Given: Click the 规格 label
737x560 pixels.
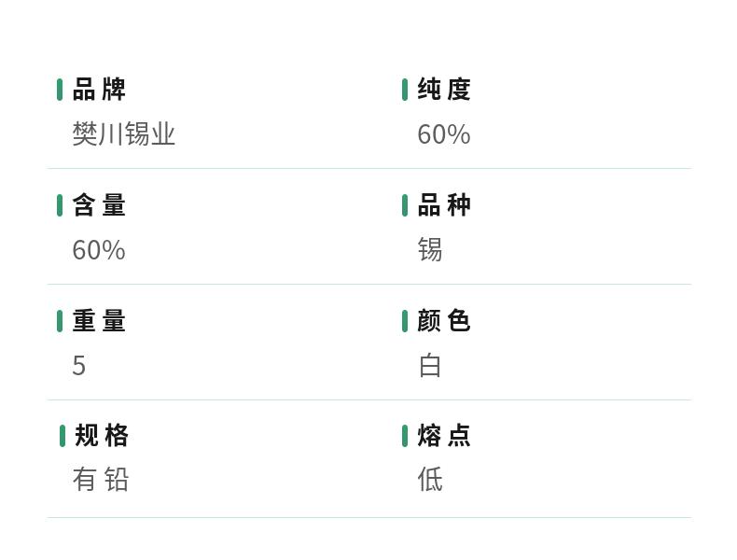Looking at the screenshot, I should pos(102,436).
